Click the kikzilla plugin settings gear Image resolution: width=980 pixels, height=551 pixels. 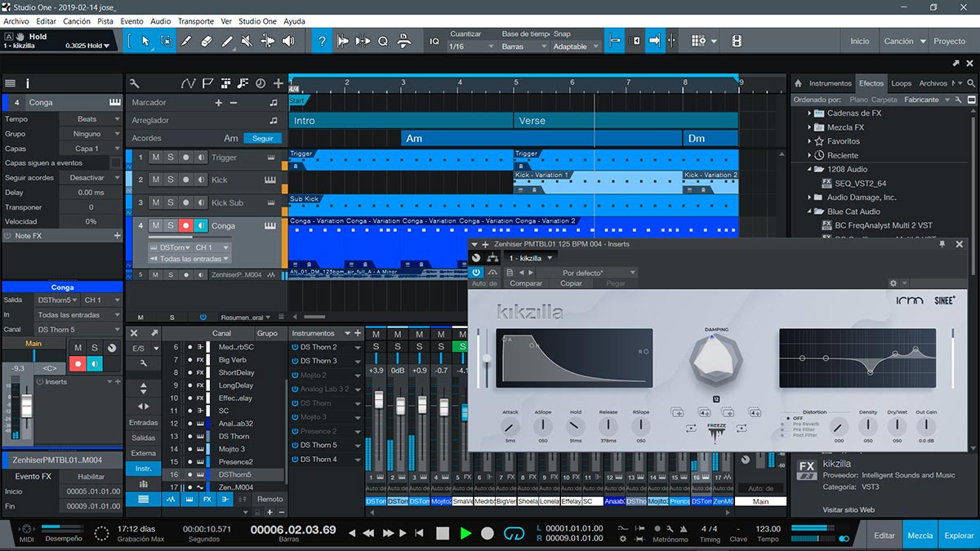(x=893, y=283)
